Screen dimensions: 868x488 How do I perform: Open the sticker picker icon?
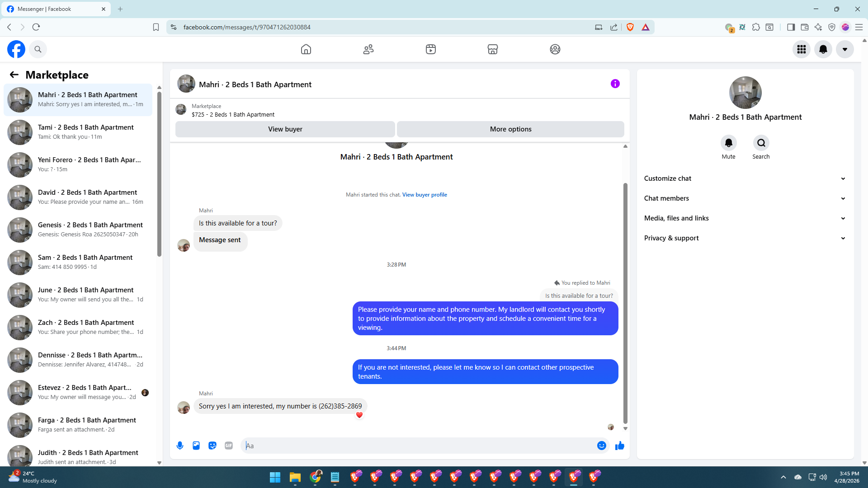pyautogui.click(x=212, y=446)
